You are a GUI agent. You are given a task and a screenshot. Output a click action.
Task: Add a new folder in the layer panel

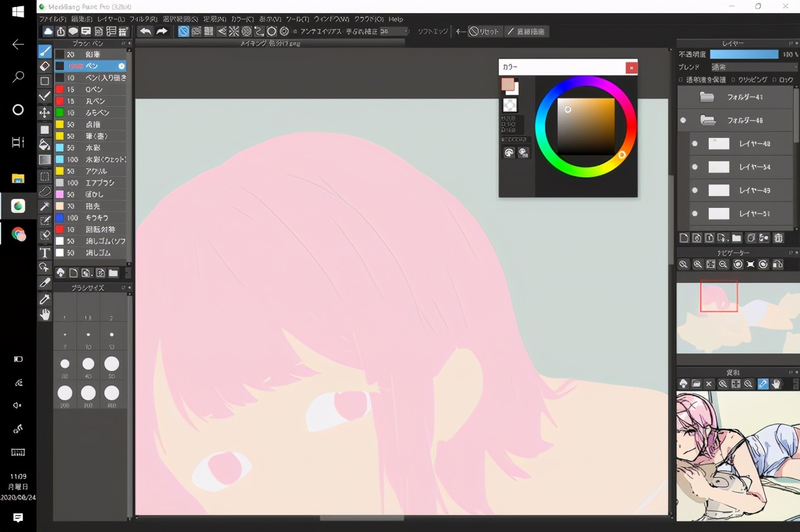tap(736, 238)
